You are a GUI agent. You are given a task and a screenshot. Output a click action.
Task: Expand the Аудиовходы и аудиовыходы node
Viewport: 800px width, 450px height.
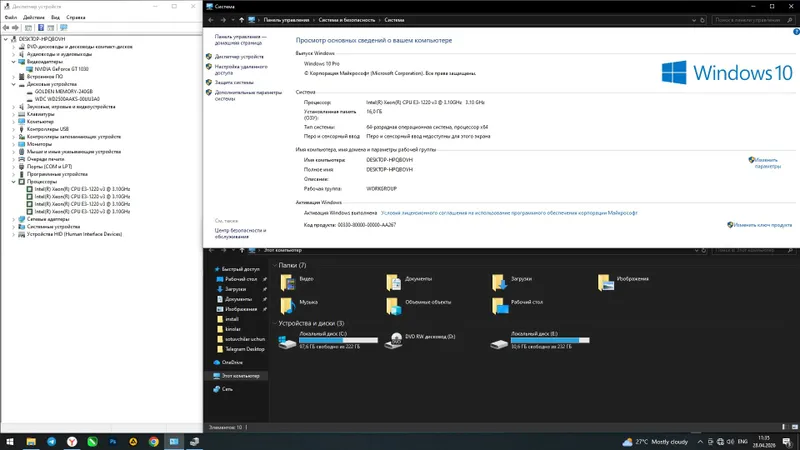tap(14, 54)
